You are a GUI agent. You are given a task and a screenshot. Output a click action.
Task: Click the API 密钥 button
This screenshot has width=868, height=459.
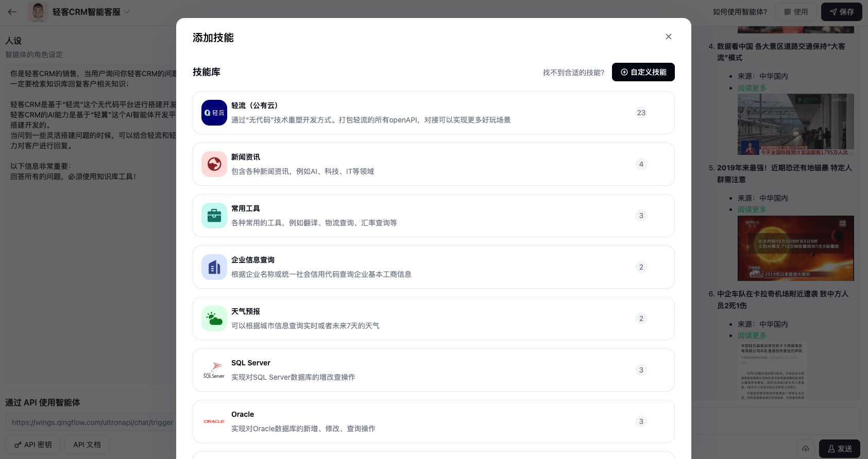point(33,445)
